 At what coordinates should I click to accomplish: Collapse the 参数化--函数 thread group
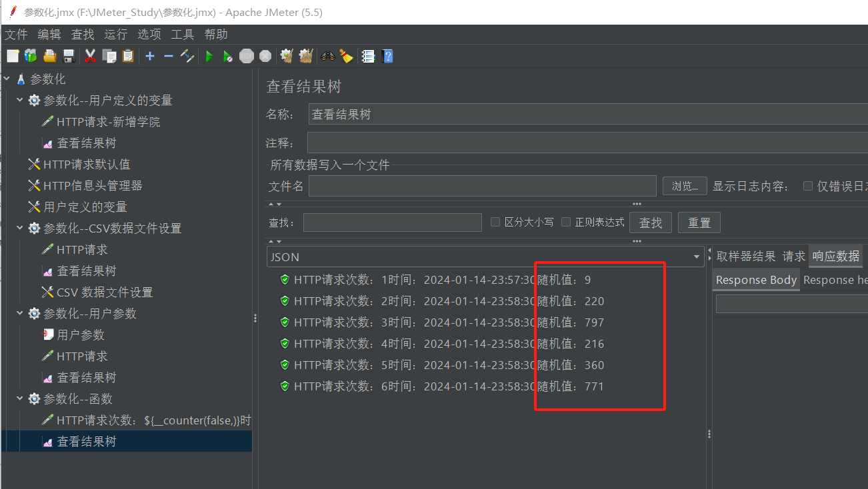pyautogui.click(x=20, y=399)
